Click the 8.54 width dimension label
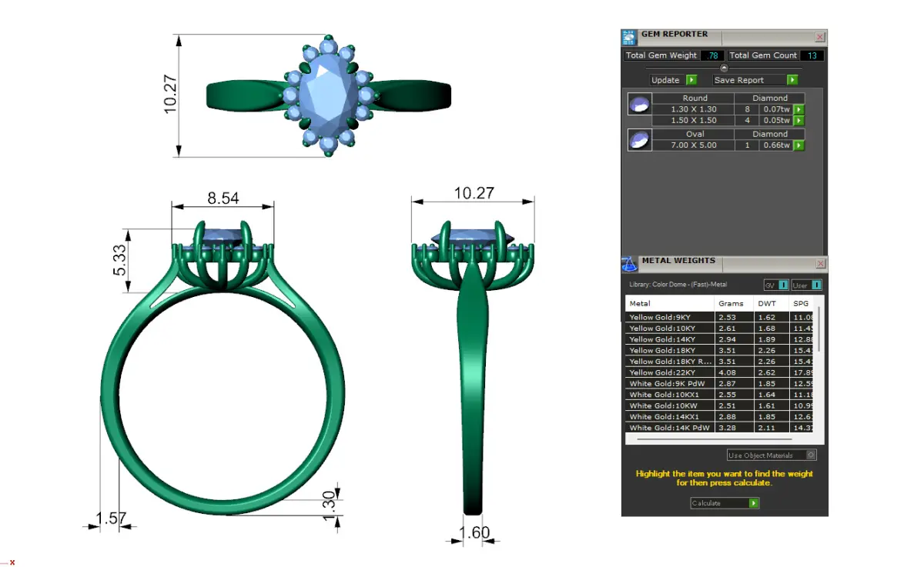 223,198
